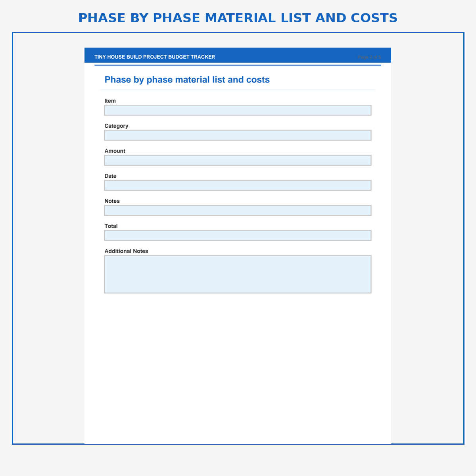Click the large uppercase title above the frame

coord(238,18)
